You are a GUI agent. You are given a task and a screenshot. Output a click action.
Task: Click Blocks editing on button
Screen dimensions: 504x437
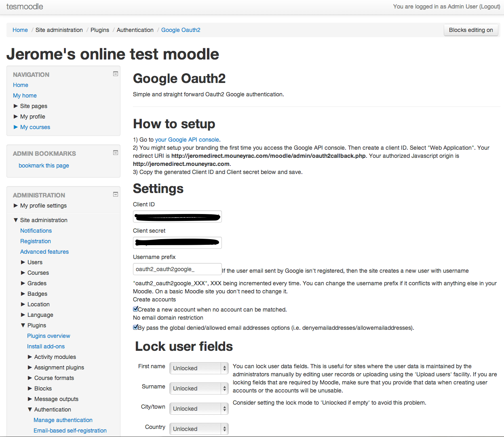click(471, 30)
